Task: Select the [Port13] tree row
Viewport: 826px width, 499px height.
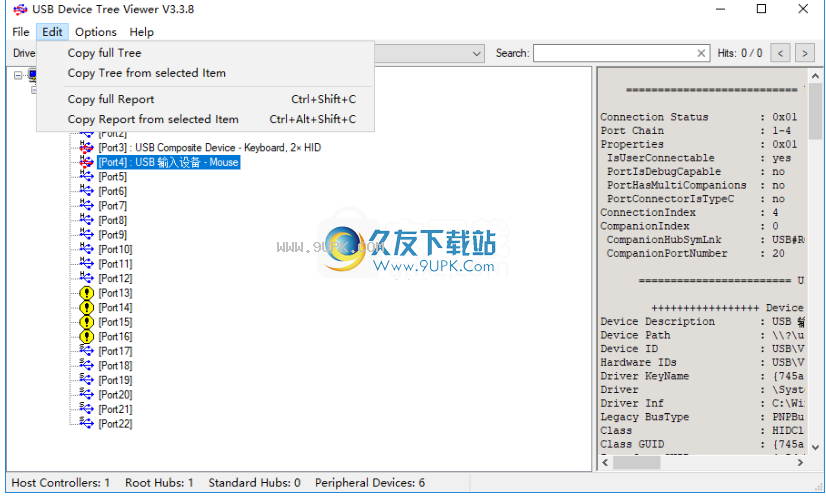Action: tap(115, 293)
